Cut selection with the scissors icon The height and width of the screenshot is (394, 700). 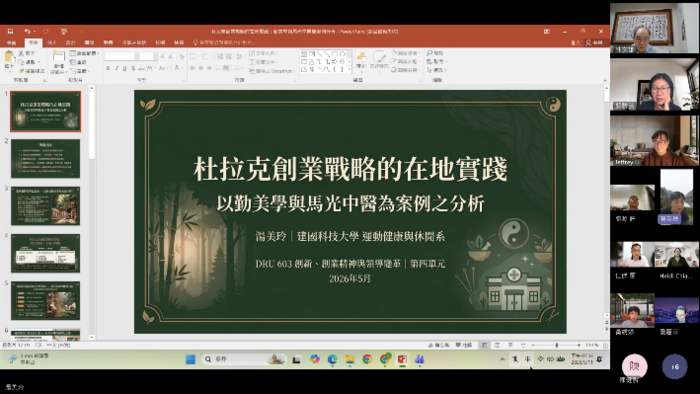click(x=21, y=53)
